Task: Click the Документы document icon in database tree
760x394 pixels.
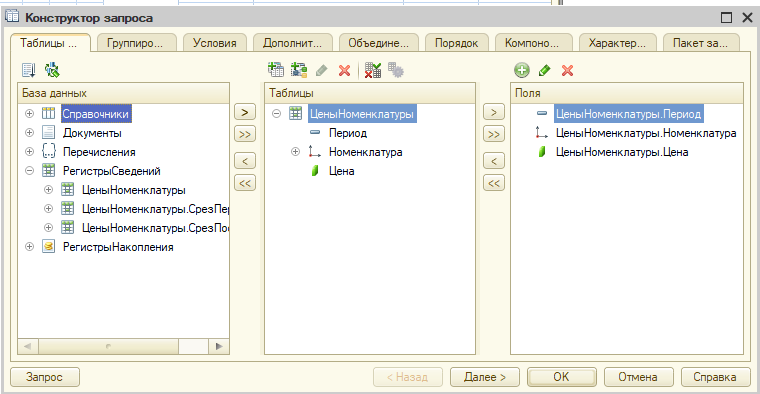Action: tap(48, 133)
